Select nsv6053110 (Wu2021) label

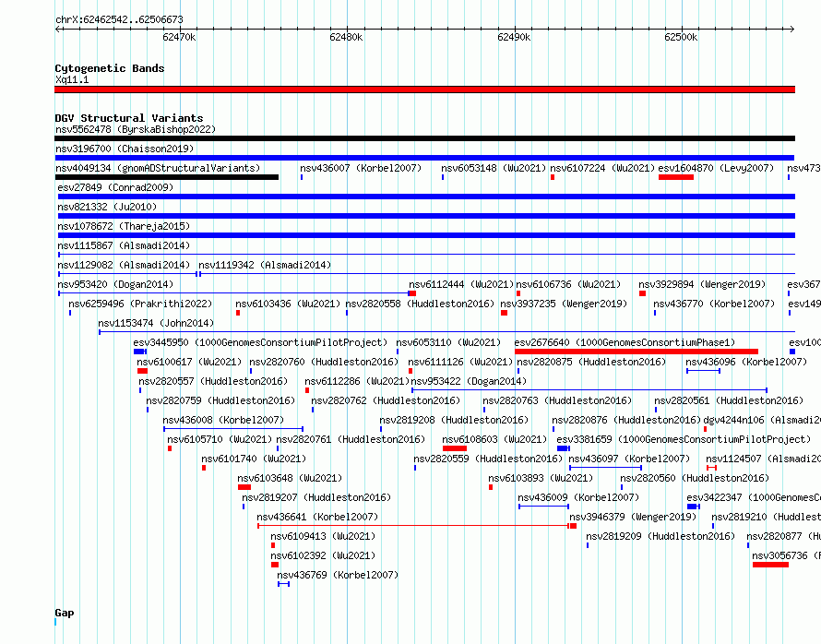[x=448, y=342]
